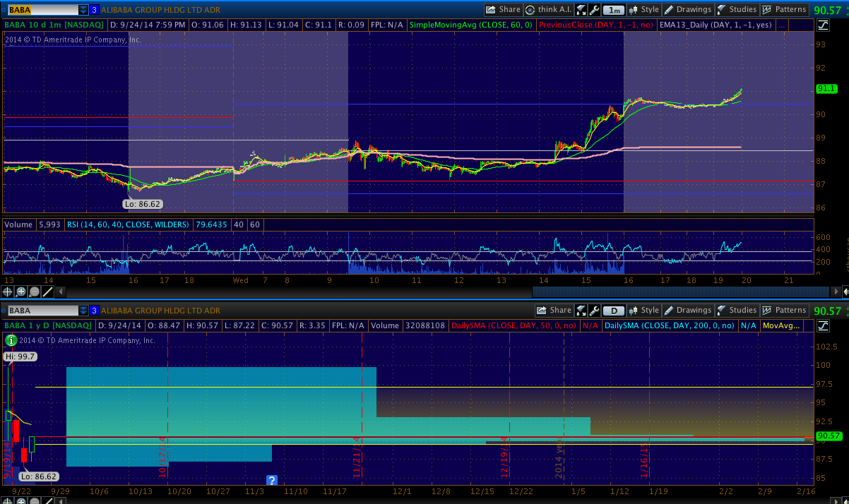
Task: Click the think A.I. button
Action: point(548,10)
